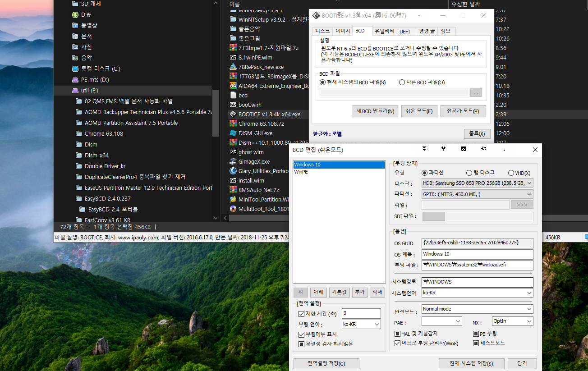
Task: Toggle the 부팅메뉴 표시 checkbox
Action: (x=301, y=334)
